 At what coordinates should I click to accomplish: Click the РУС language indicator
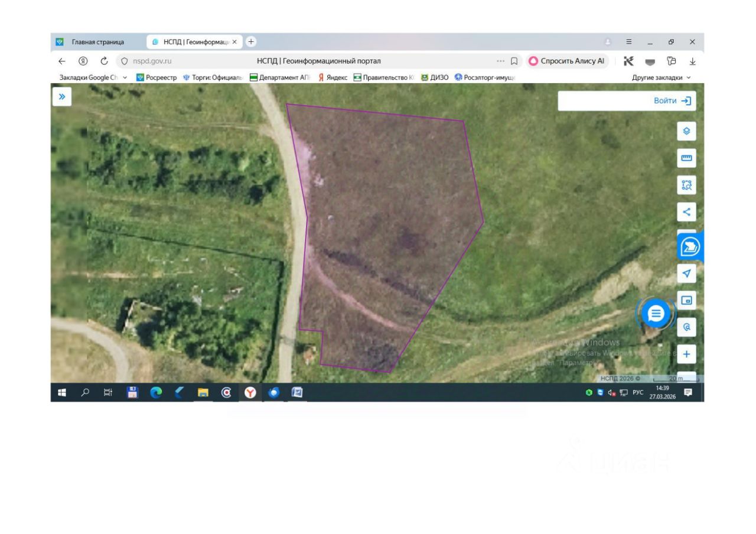click(x=637, y=393)
